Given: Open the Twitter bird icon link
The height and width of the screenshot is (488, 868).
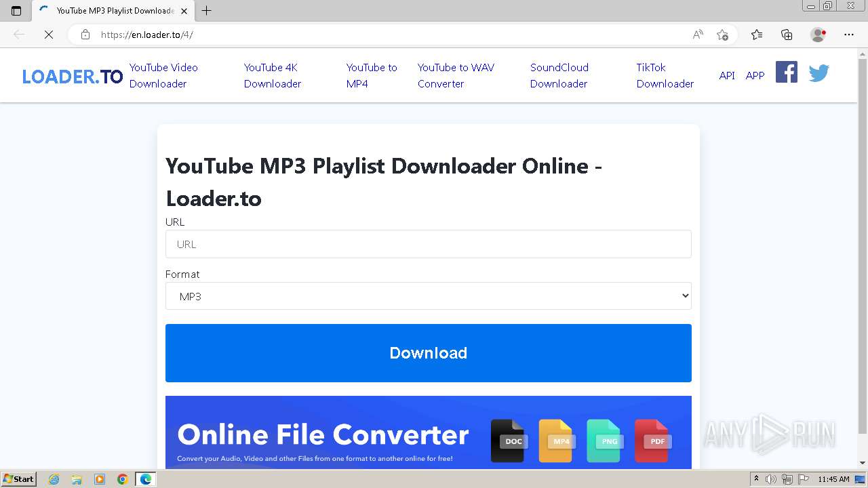Looking at the screenshot, I should click(x=818, y=73).
